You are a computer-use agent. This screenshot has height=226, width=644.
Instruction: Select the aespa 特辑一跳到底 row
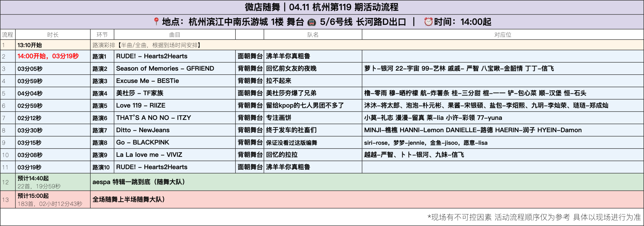[139, 182]
